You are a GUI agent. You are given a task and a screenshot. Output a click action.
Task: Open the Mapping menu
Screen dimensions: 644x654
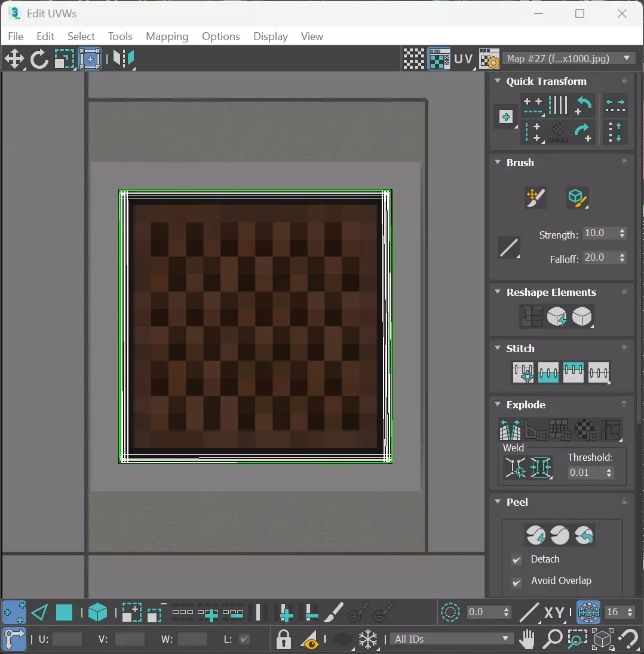pyautogui.click(x=167, y=36)
